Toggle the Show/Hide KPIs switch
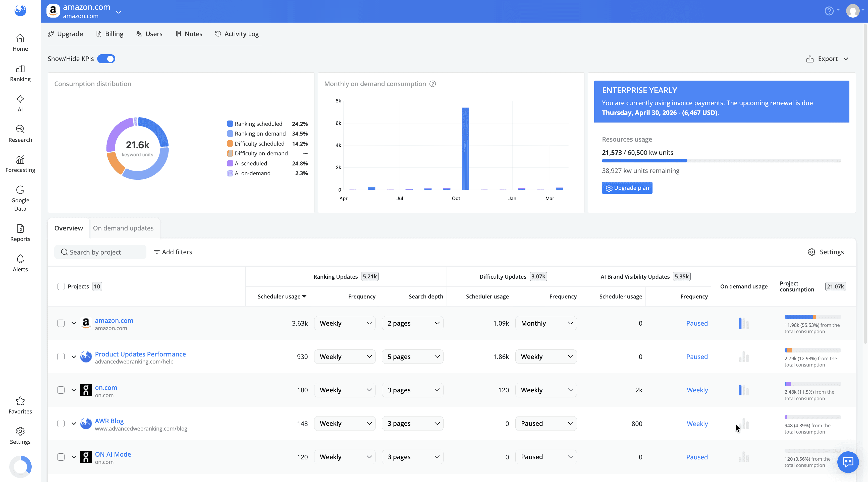The width and height of the screenshot is (868, 482). [106, 58]
